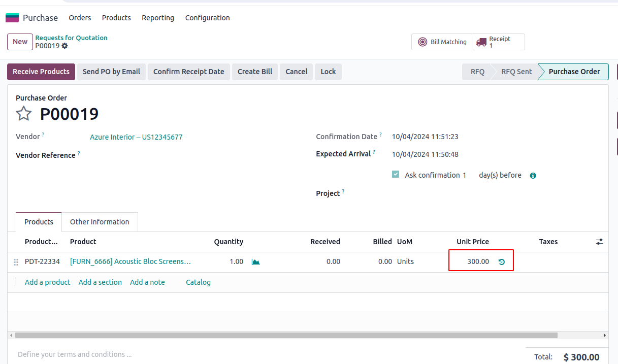The image size is (618, 364).
Task: Click the Total amount $ 300.00
Action: point(581,357)
